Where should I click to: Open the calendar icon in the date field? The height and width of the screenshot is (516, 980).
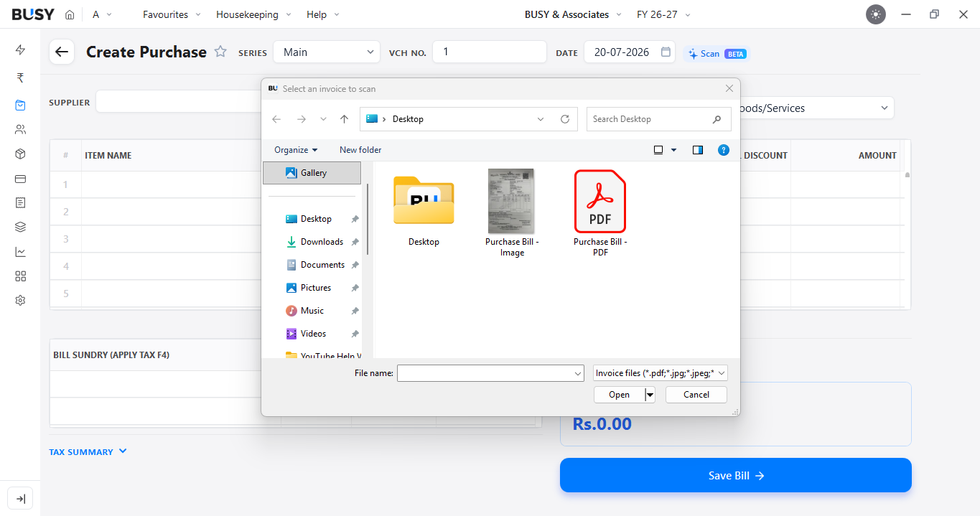pos(666,52)
